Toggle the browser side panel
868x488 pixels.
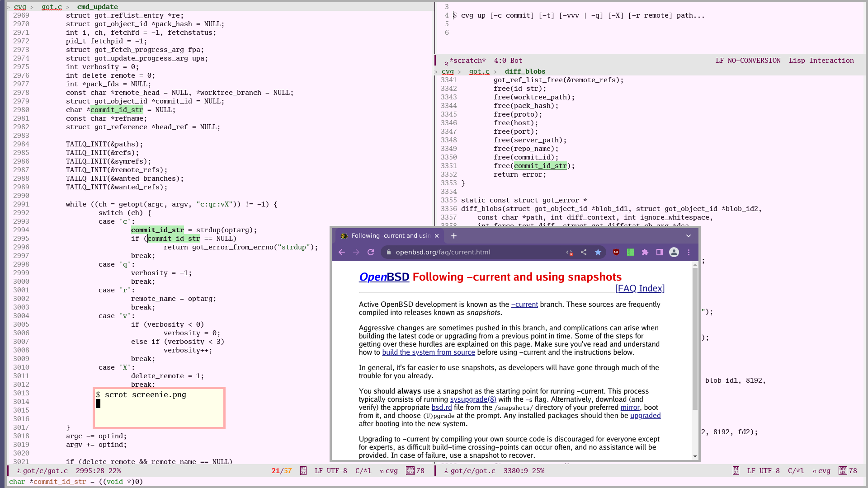(x=660, y=252)
